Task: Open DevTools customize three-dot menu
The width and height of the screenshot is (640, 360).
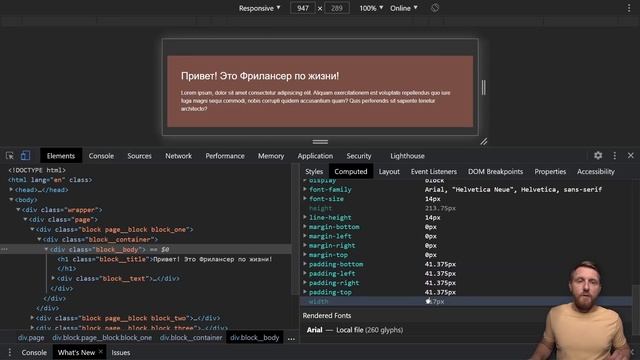Action: [x=615, y=156]
